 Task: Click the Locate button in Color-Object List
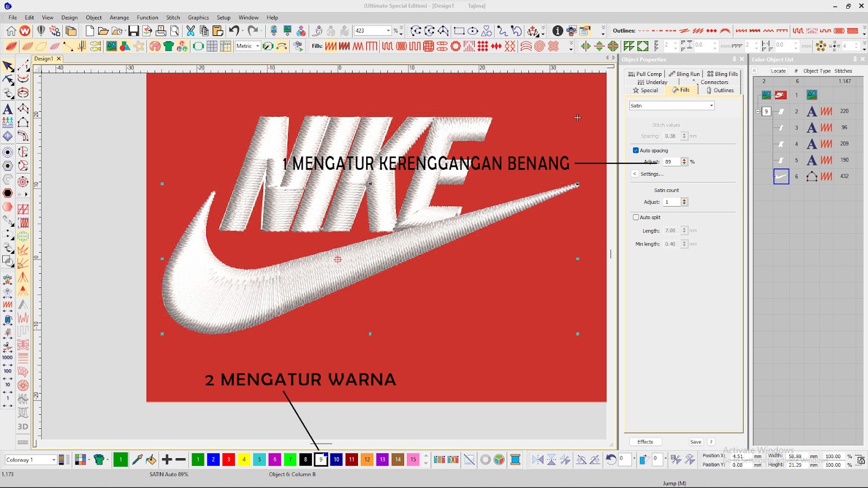pyautogui.click(x=778, y=71)
